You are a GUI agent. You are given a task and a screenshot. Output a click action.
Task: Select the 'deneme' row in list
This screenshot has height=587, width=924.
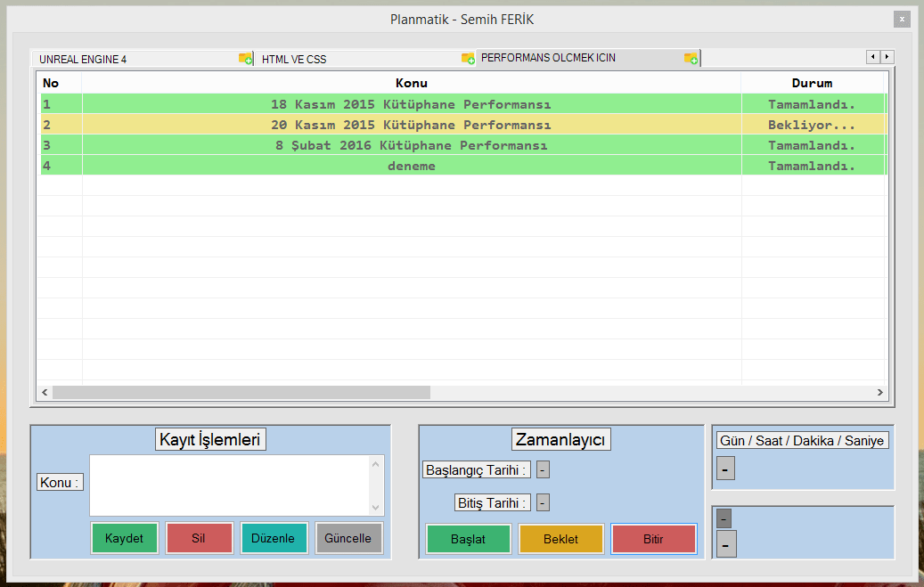(x=411, y=166)
